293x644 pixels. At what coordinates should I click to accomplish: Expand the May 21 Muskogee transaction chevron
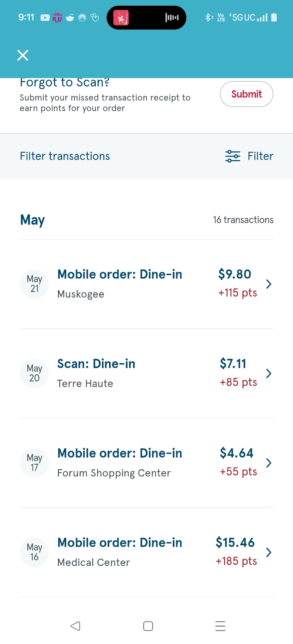tap(268, 284)
